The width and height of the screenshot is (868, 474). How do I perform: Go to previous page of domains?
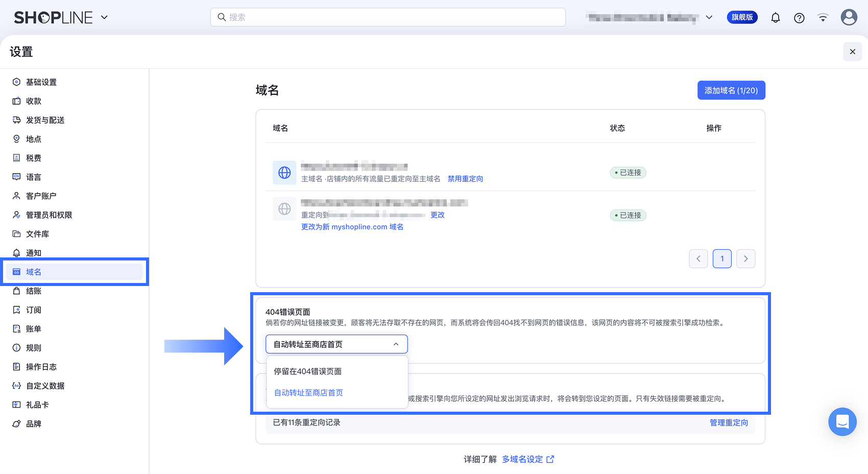698,258
